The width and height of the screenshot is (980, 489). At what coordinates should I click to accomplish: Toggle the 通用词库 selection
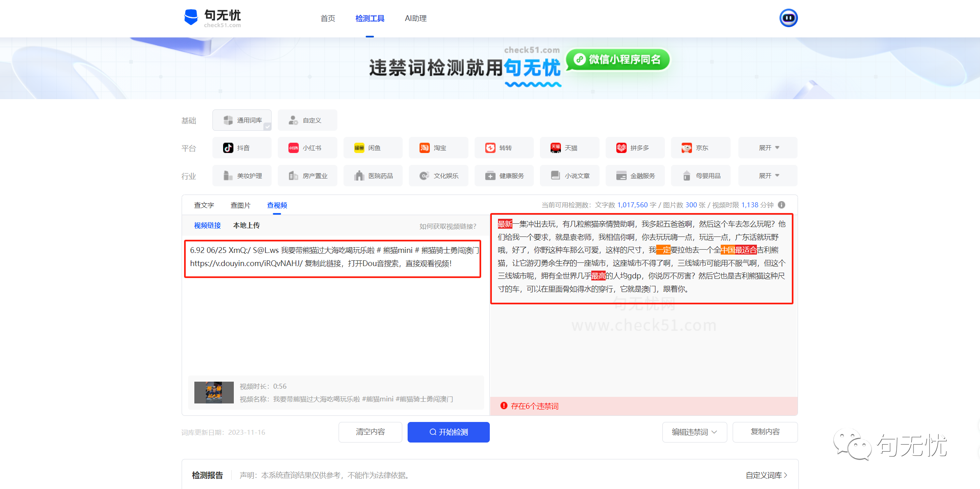coord(242,120)
